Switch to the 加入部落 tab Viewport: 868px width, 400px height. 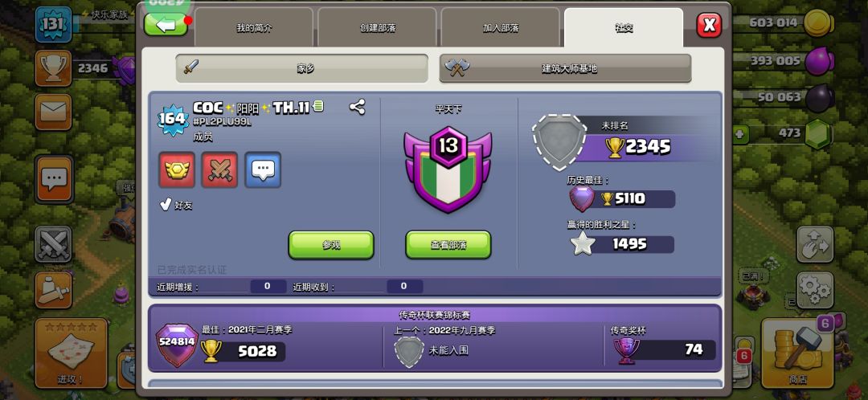click(x=501, y=27)
